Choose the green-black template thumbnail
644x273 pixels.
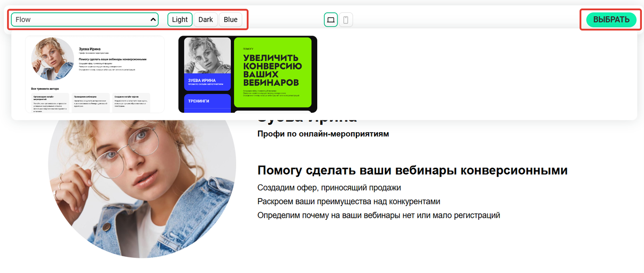click(247, 74)
